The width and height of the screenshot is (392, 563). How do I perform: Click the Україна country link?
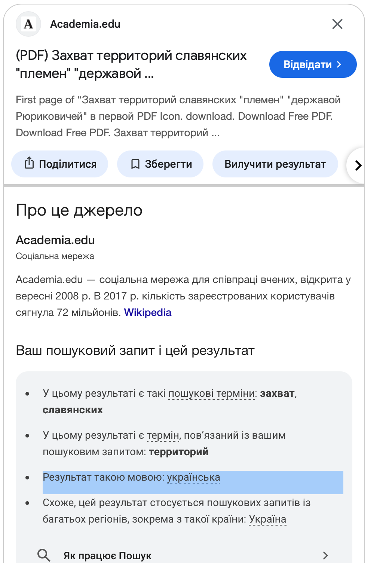(x=267, y=519)
